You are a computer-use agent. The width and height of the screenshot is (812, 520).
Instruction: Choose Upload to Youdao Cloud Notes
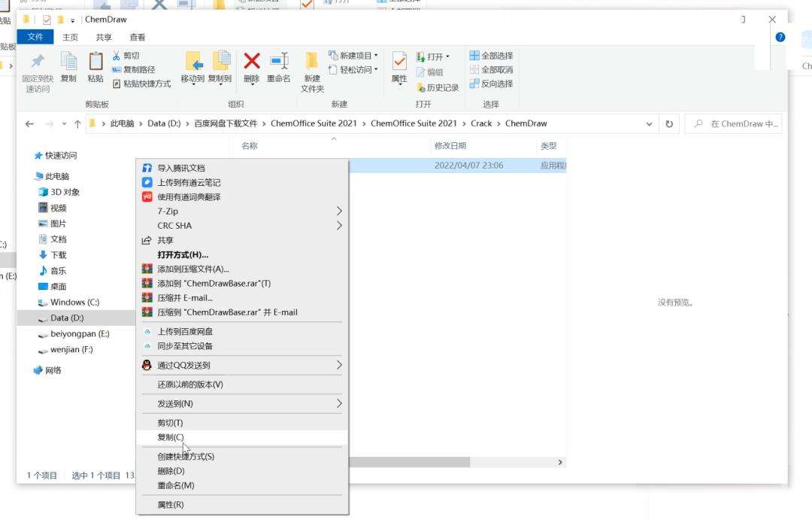click(x=241, y=183)
